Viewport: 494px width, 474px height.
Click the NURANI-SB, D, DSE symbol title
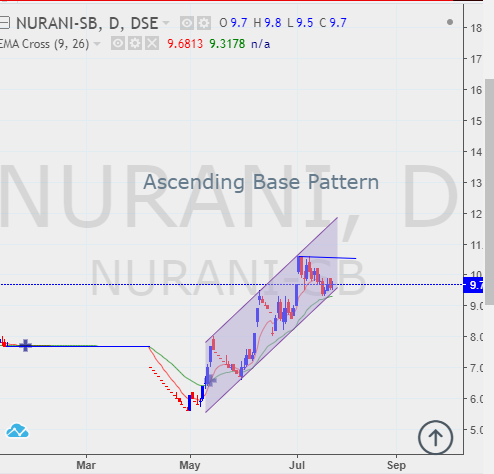pos(87,23)
